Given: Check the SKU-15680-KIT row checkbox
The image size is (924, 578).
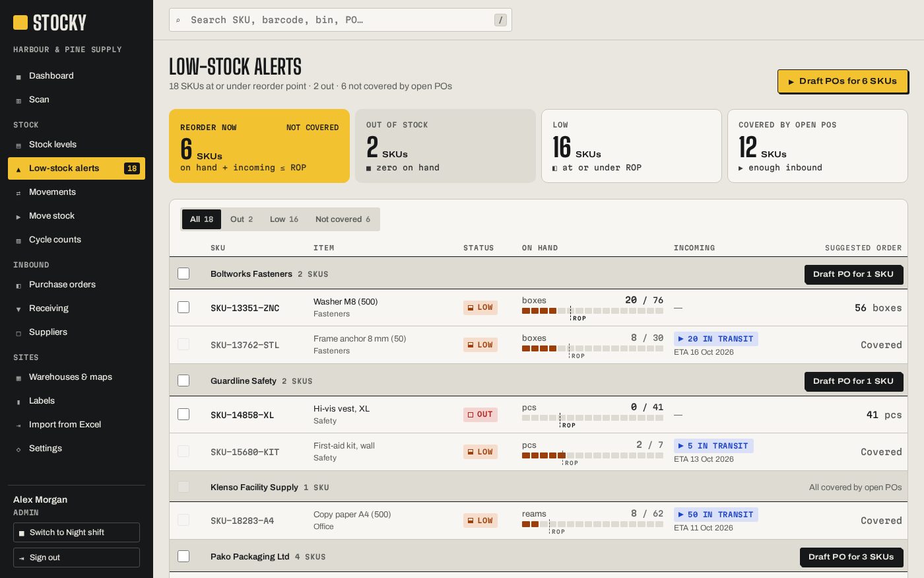Looking at the screenshot, I should [x=183, y=451].
